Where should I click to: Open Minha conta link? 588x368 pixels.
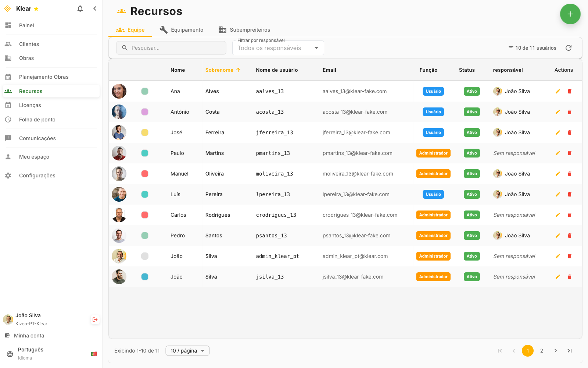[29, 336]
